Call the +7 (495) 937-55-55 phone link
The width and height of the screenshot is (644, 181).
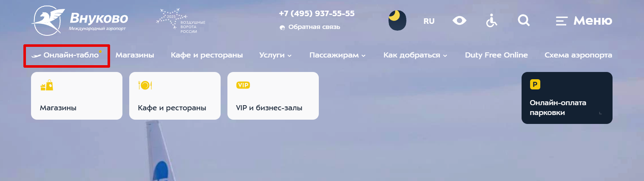coord(317,14)
